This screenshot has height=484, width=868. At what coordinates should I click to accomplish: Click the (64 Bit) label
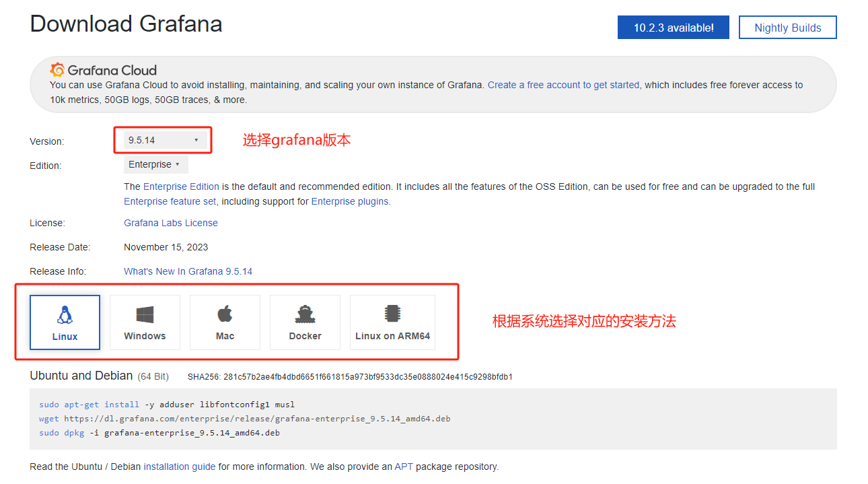coord(153,376)
